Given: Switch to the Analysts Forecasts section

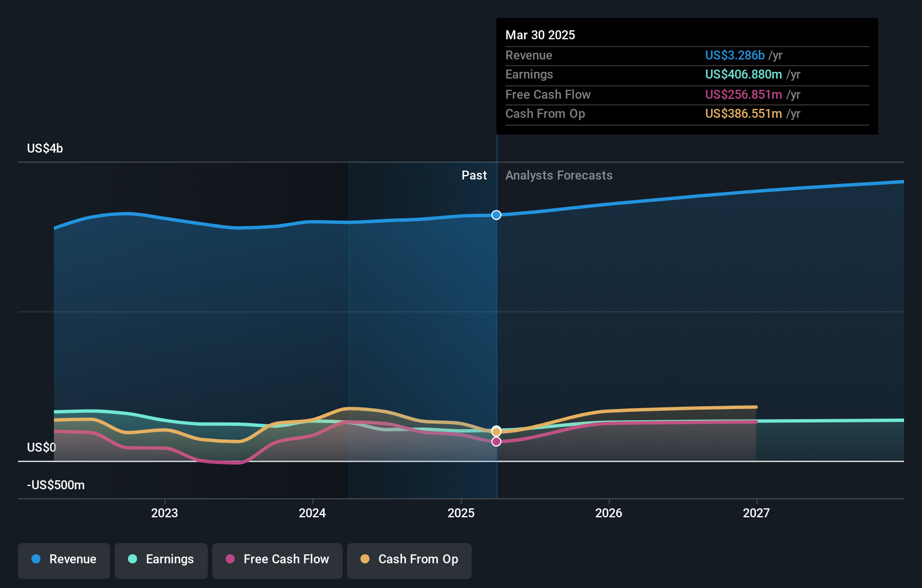Looking at the screenshot, I should (x=559, y=175).
